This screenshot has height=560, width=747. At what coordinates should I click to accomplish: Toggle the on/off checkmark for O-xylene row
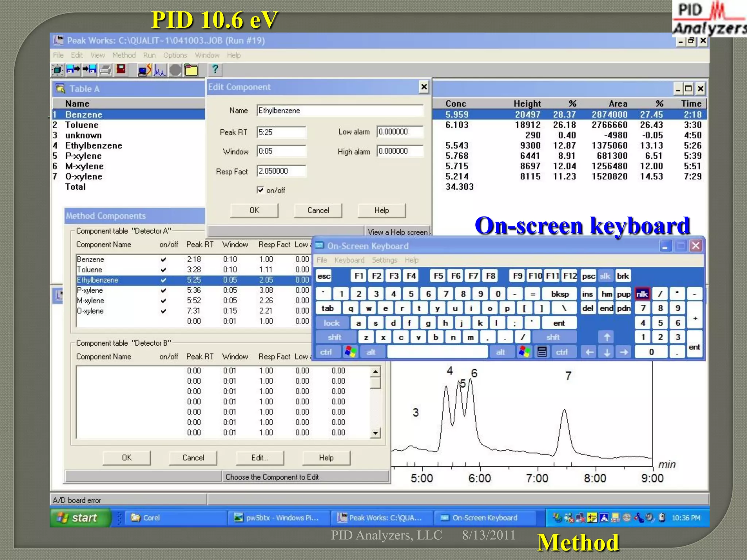(x=163, y=311)
